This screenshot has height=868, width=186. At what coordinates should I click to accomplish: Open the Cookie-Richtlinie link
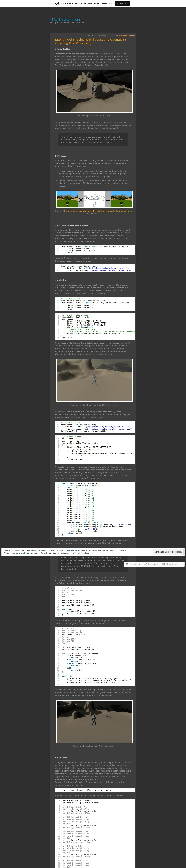tap(82, 553)
